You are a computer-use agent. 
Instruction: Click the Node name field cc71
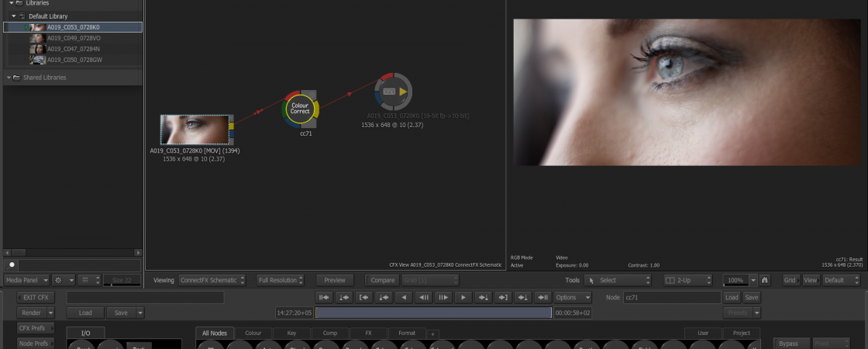[x=672, y=298]
